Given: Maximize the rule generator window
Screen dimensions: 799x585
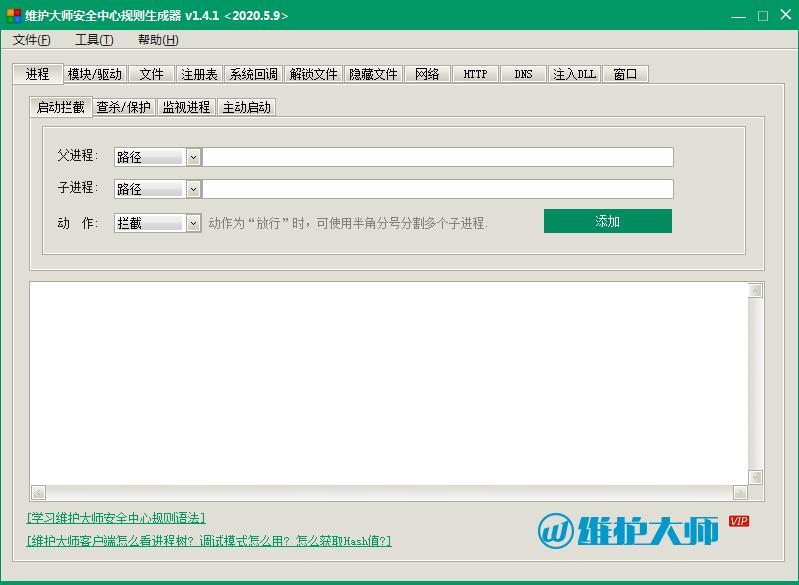Looking at the screenshot, I should [763, 16].
